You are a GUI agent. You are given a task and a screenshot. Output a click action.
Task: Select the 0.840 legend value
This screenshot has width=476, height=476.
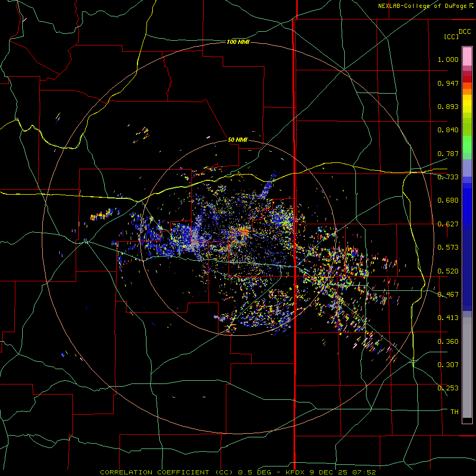click(448, 130)
